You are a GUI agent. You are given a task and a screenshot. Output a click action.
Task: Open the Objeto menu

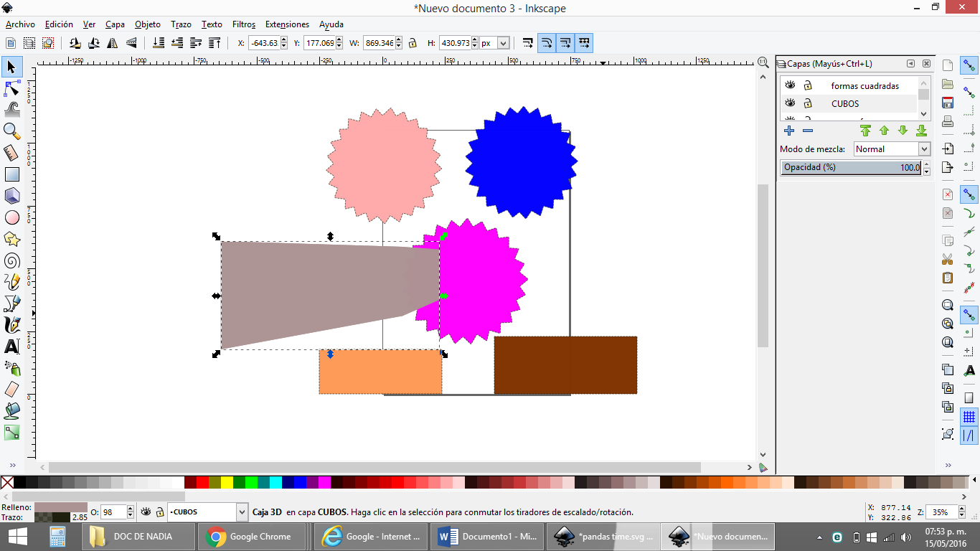pos(148,24)
